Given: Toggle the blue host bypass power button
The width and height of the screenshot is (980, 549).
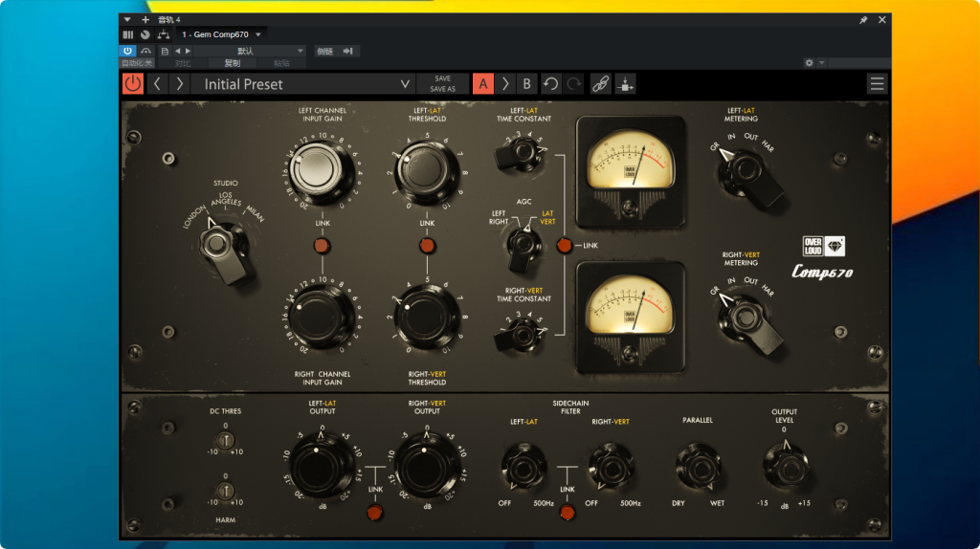Looking at the screenshot, I should [127, 51].
